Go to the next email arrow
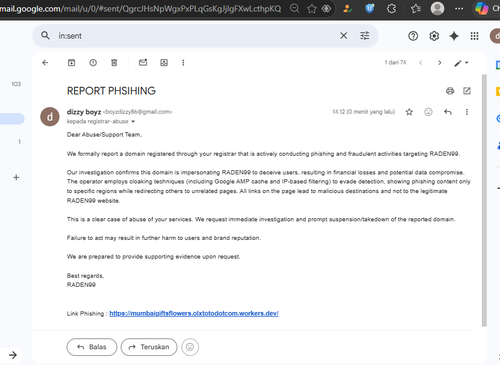The width and height of the screenshot is (500, 365). (x=440, y=63)
